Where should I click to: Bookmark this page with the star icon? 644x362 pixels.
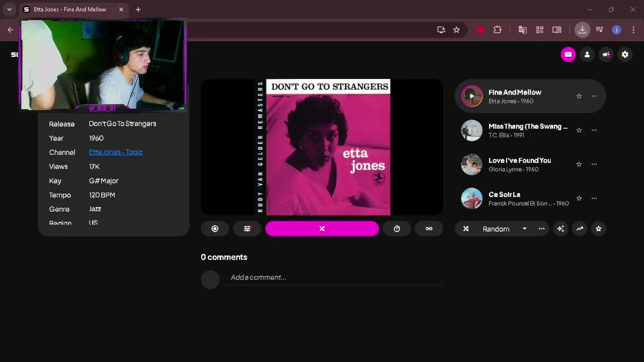(456, 30)
